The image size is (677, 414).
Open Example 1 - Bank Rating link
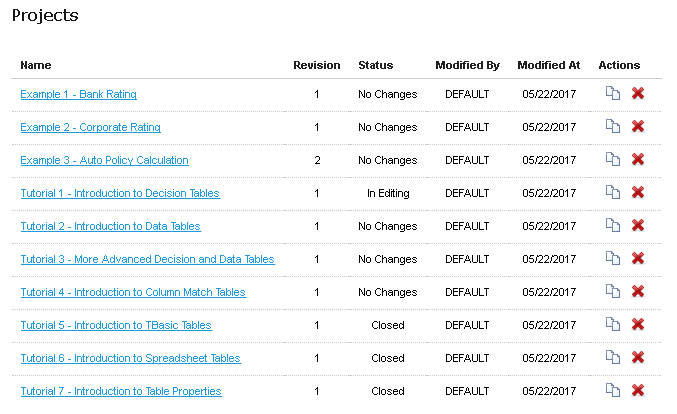(x=78, y=94)
